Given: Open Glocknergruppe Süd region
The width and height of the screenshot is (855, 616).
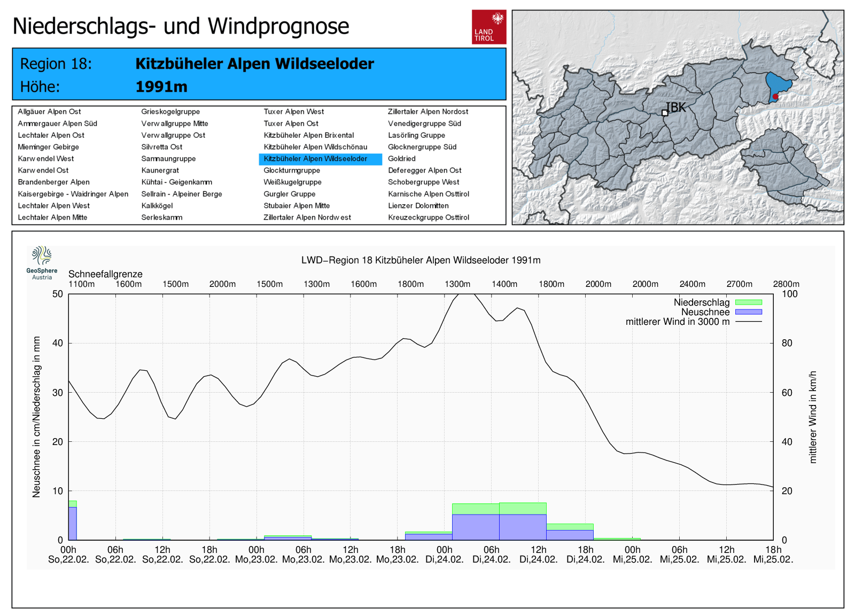Looking at the screenshot, I should 422,147.
